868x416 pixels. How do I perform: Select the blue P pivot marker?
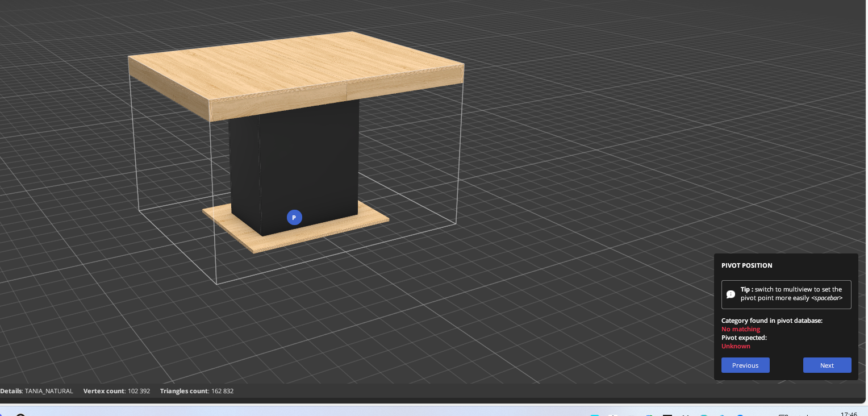click(x=294, y=217)
